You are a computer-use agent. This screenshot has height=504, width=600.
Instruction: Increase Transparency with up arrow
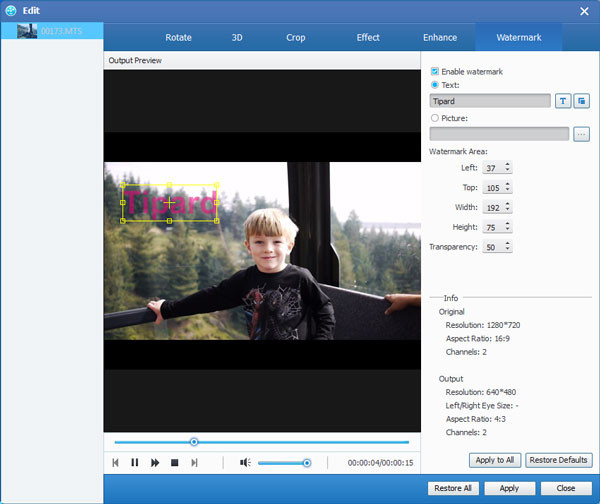pyautogui.click(x=507, y=244)
